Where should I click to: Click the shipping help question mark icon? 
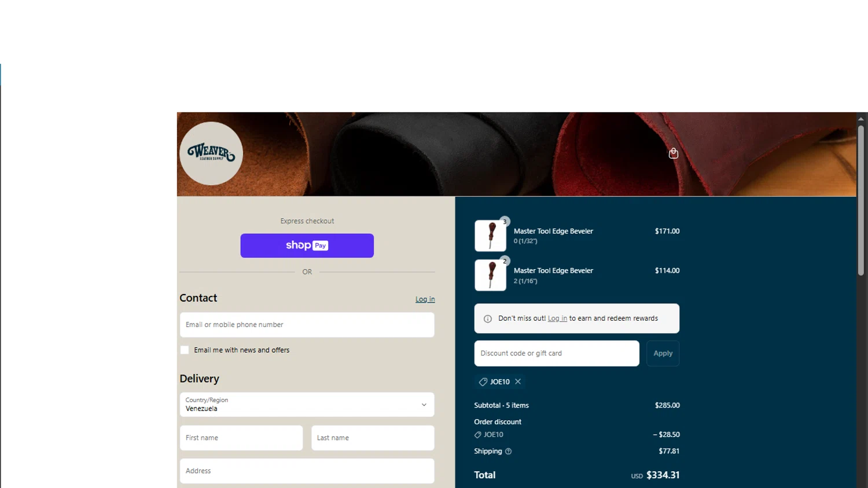[508, 452]
